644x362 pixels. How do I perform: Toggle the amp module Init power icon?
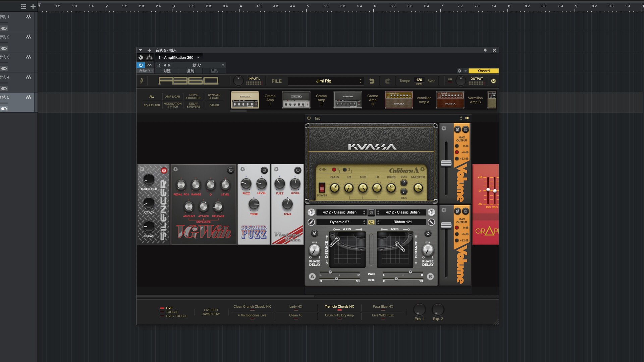(x=309, y=118)
